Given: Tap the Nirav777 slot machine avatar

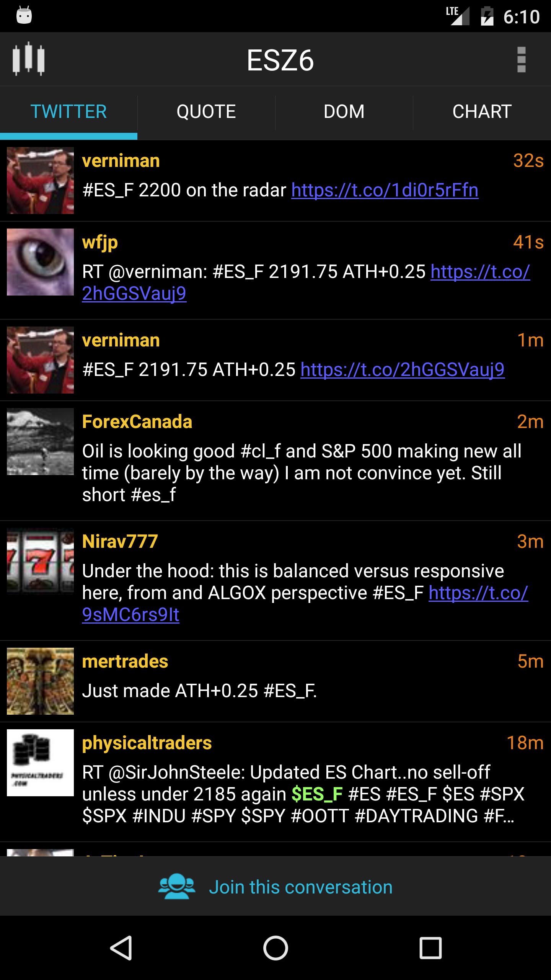Looking at the screenshot, I should click(40, 561).
